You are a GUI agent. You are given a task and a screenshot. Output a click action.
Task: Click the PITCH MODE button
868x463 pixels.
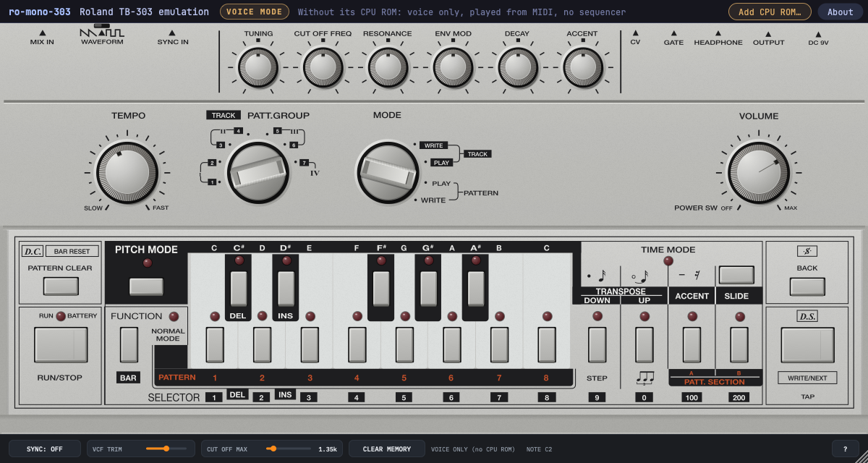point(146,286)
